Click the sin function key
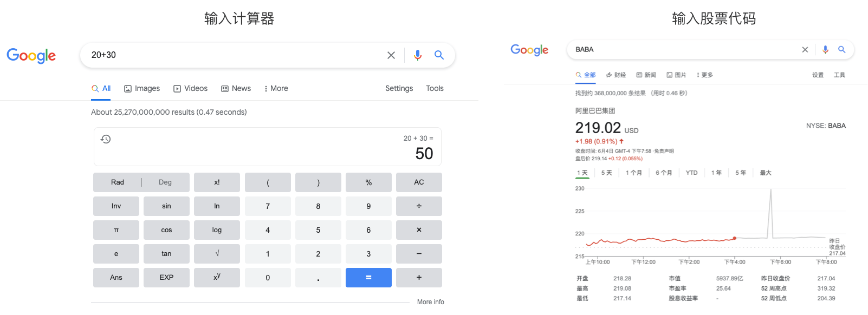 [x=166, y=206]
